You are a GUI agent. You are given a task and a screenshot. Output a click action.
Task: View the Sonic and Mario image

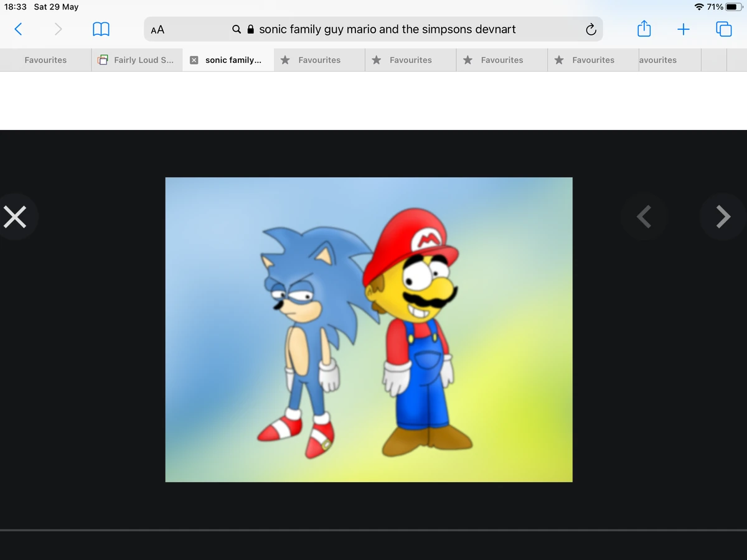click(369, 329)
